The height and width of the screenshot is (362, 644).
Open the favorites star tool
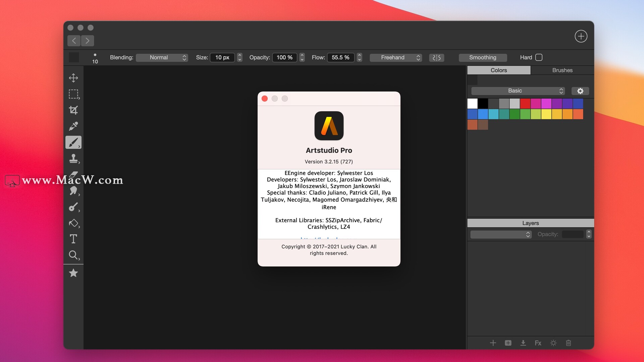point(73,273)
